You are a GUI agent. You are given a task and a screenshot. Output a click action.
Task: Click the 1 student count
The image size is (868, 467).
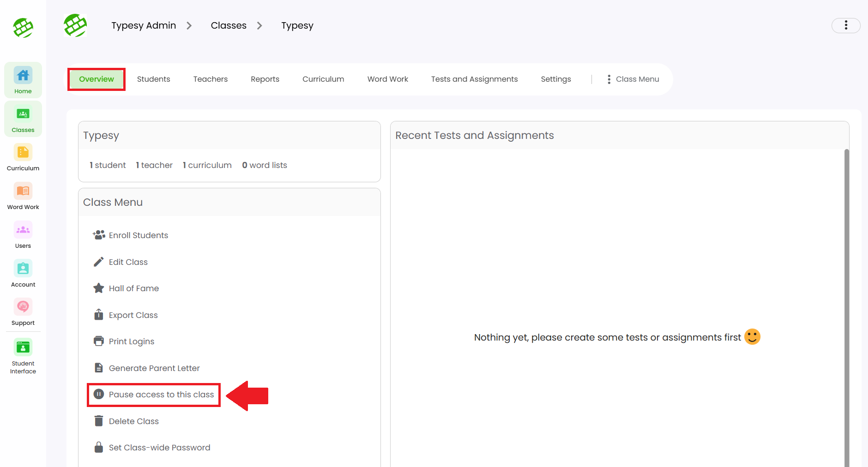pyautogui.click(x=108, y=165)
